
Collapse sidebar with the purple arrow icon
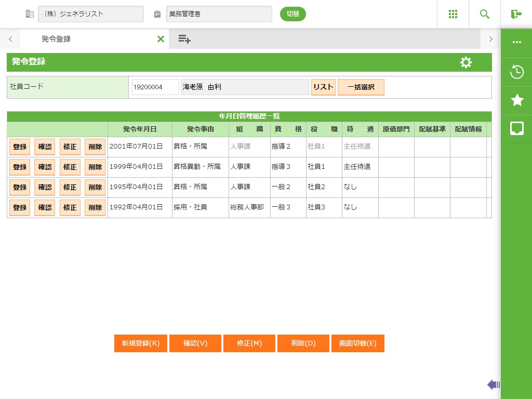[494, 384]
